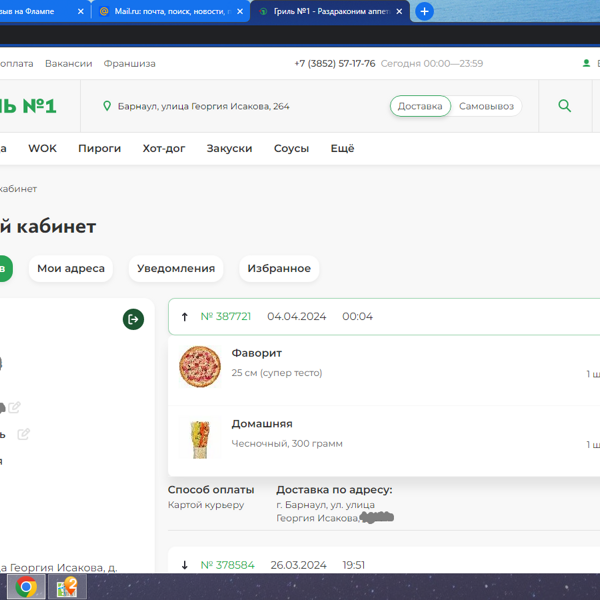The height and width of the screenshot is (600, 600).
Task: Expand order № 378584 with down arrow
Action: pos(184,565)
